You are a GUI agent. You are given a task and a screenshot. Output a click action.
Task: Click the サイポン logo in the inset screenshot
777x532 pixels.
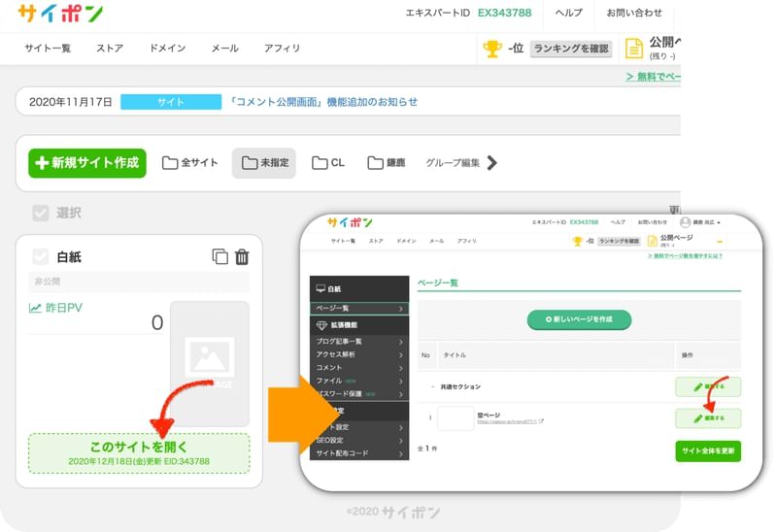350,222
